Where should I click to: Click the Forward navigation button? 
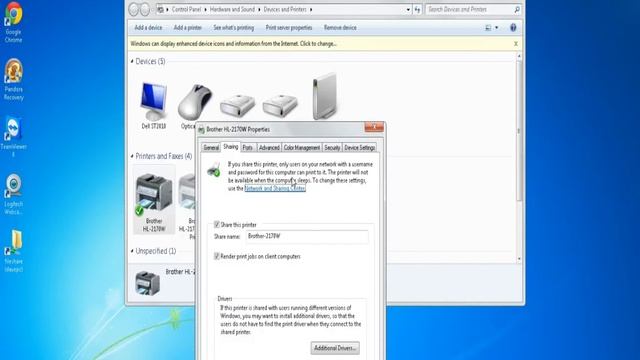[x=145, y=9]
